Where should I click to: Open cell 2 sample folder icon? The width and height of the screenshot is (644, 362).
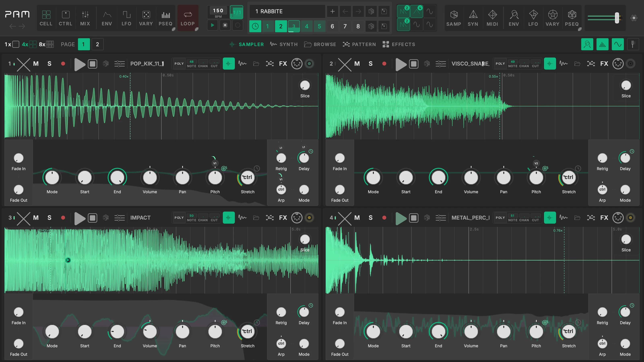[577, 64]
